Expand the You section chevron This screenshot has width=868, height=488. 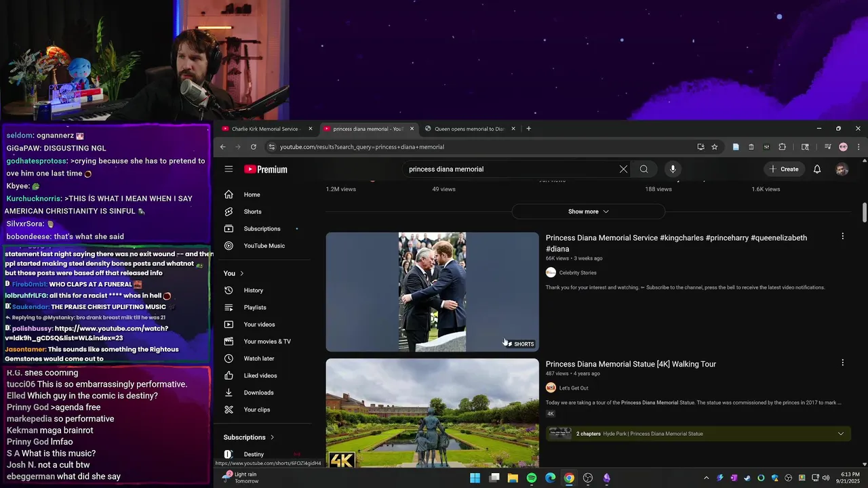pyautogui.click(x=241, y=273)
